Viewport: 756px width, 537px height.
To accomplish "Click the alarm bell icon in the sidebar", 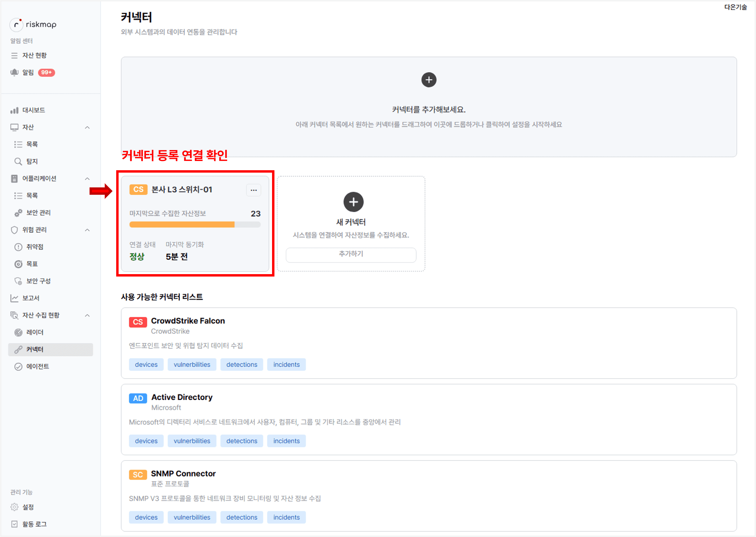I will click(x=14, y=72).
